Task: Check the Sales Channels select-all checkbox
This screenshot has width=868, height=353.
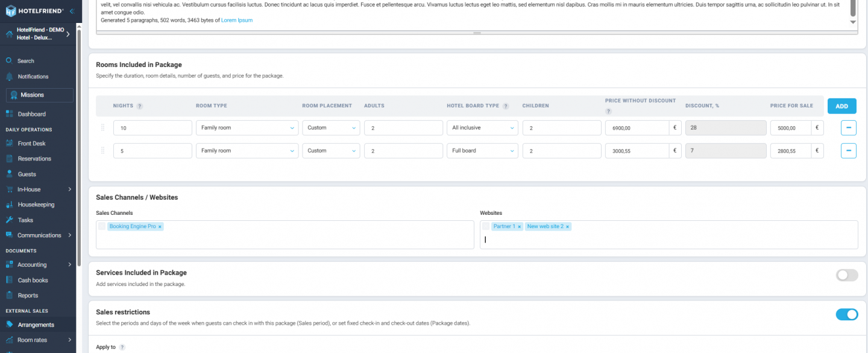Action: click(102, 226)
